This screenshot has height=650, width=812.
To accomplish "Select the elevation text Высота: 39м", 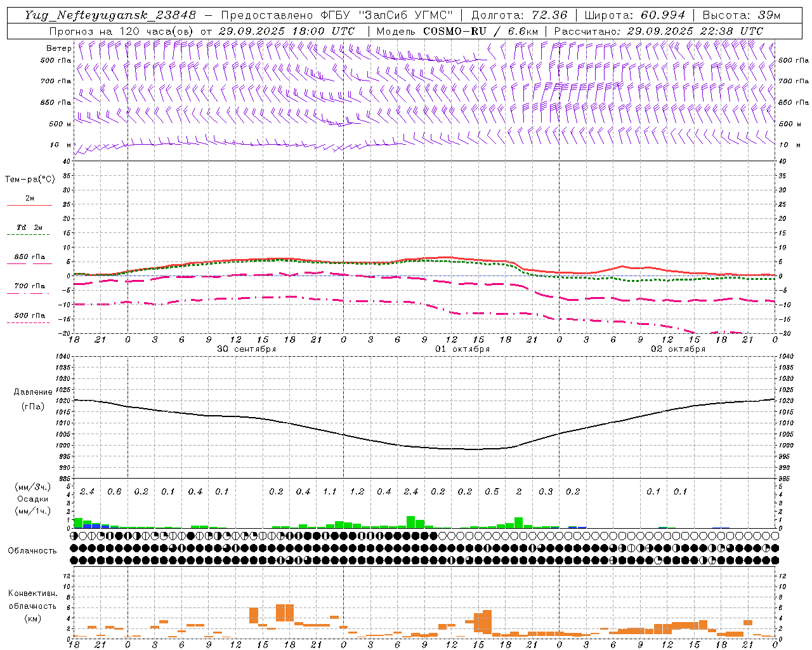I will coord(741,15).
